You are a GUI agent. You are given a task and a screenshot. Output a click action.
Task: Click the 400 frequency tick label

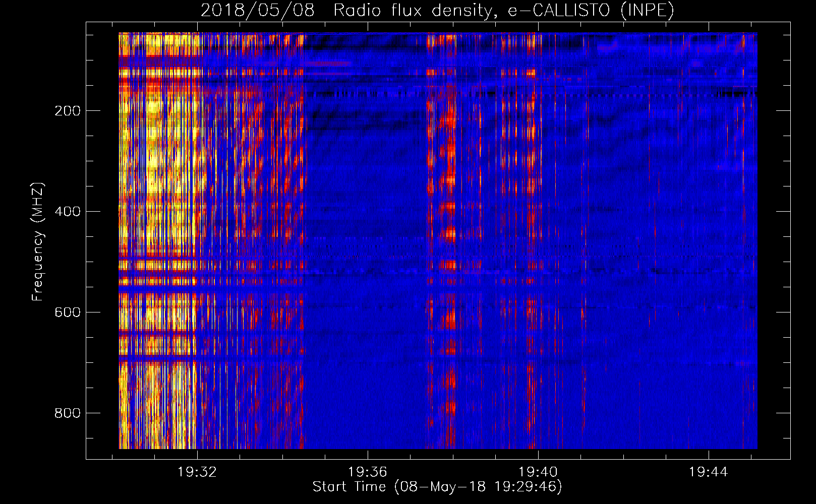point(68,211)
